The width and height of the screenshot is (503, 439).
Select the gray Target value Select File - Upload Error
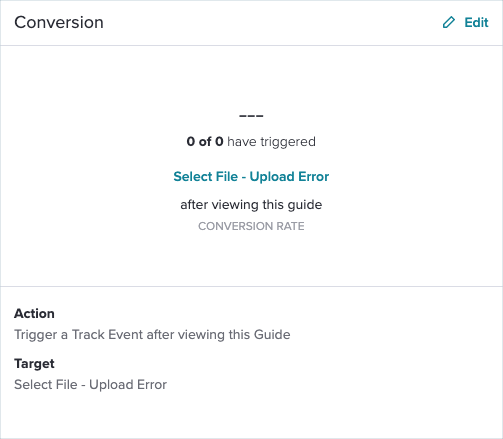coord(90,385)
